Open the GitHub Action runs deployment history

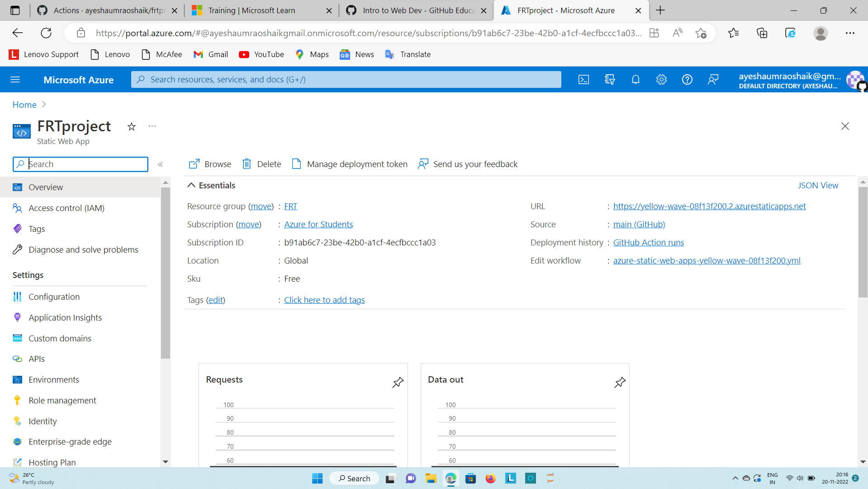649,242
